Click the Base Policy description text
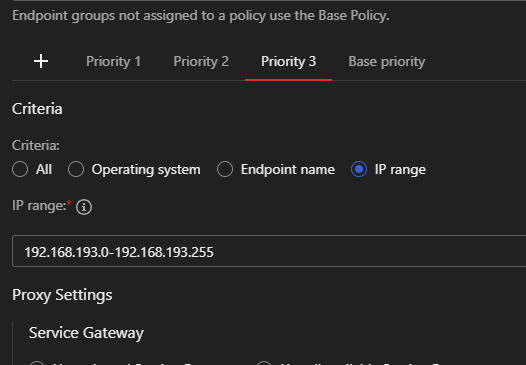The image size is (526, 365). tap(201, 16)
